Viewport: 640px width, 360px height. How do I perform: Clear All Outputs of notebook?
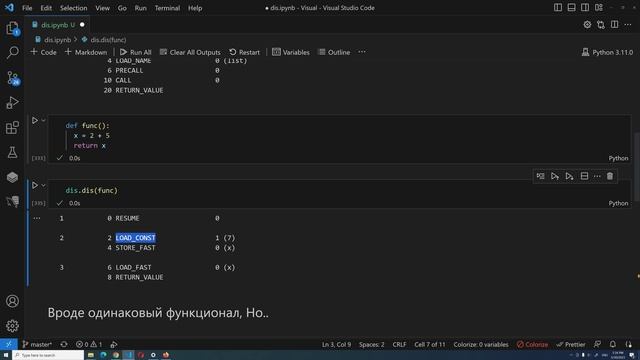(x=190, y=52)
